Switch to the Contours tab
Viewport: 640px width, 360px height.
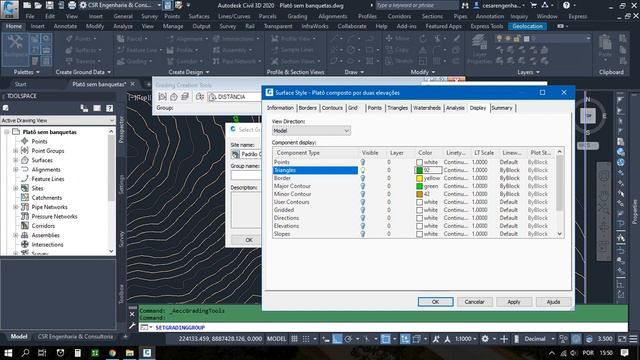(x=332, y=108)
